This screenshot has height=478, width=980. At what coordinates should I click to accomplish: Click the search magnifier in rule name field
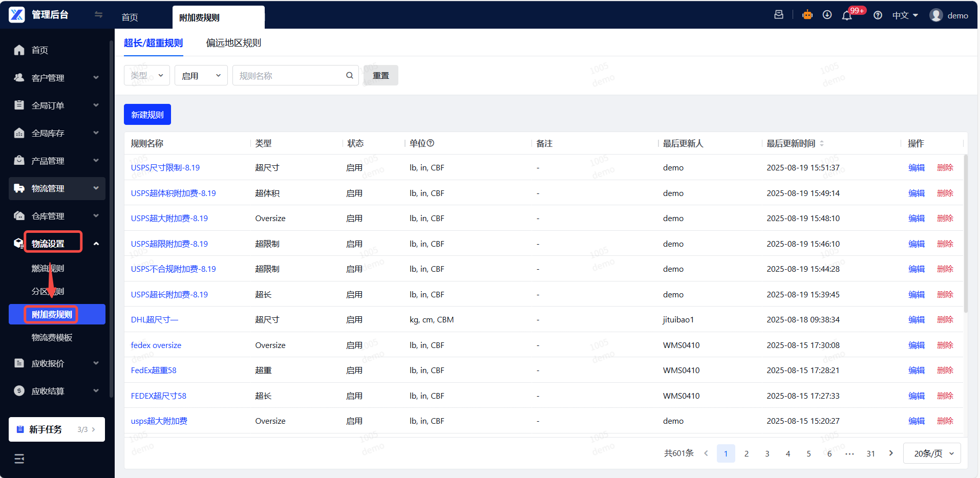(x=350, y=76)
